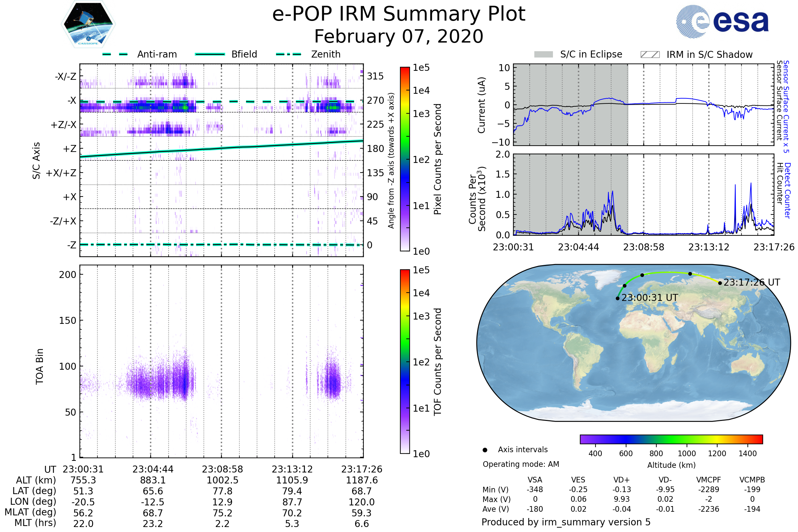Click the ESA logo
Image resolution: width=798 pixels, height=532 pixels.
(722, 21)
